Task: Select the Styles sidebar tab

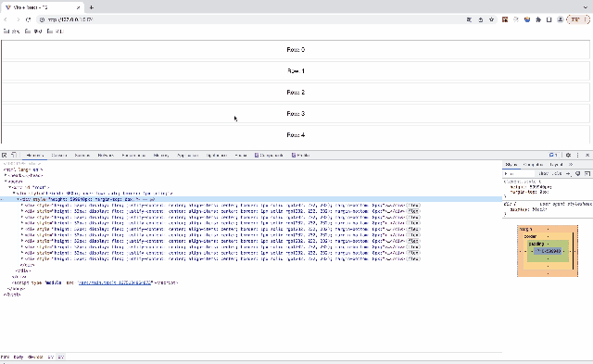Action: click(511, 165)
